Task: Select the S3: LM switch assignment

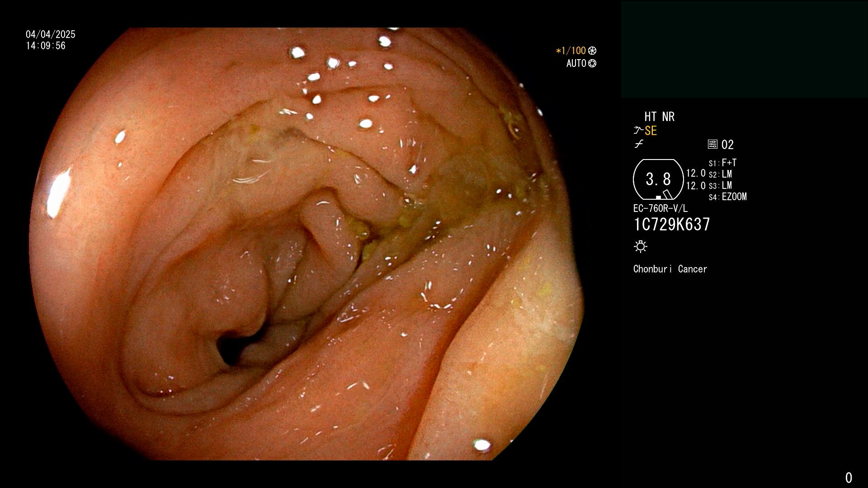Action: pos(721,186)
